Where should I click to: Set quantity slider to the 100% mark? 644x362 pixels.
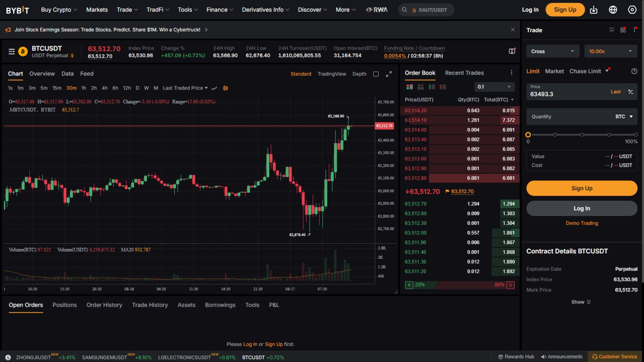(x=636, y=135)
